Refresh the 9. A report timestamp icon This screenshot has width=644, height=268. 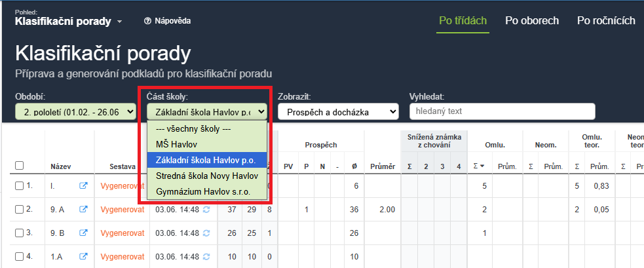(x=206, y=210)
